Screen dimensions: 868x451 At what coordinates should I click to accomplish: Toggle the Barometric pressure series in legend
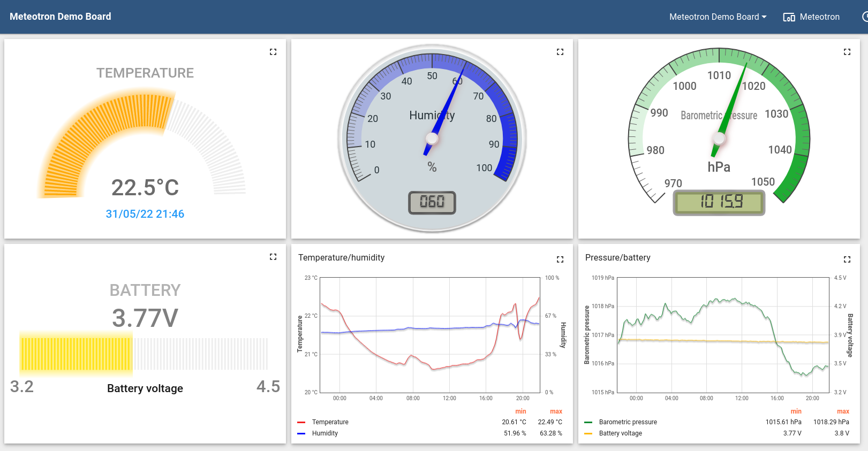tap(628, 422)
